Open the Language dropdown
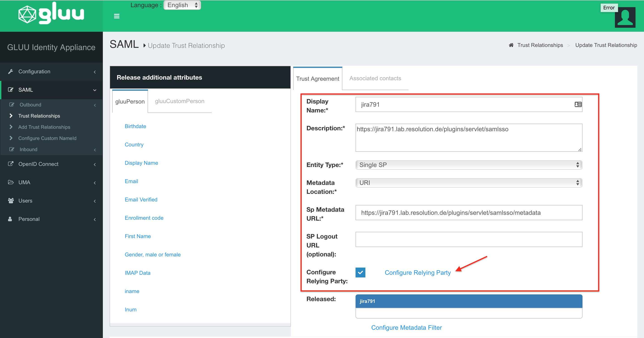 (x=182, y=5)
